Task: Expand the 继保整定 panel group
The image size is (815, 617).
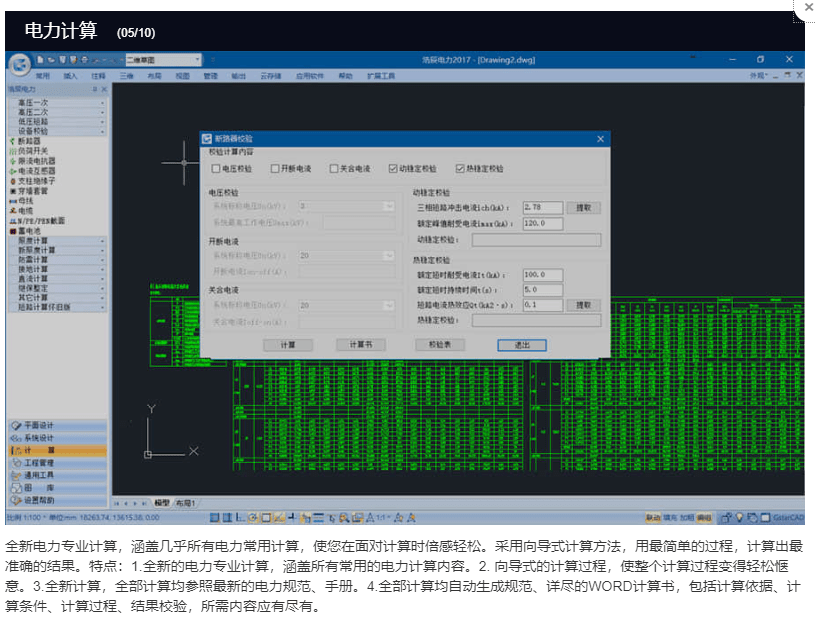Action: [58, 288]
